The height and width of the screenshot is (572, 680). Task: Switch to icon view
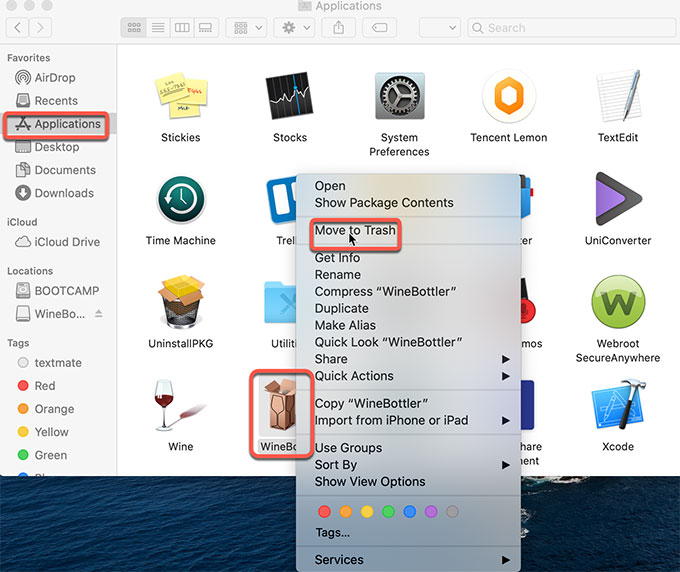click(134, 28)
